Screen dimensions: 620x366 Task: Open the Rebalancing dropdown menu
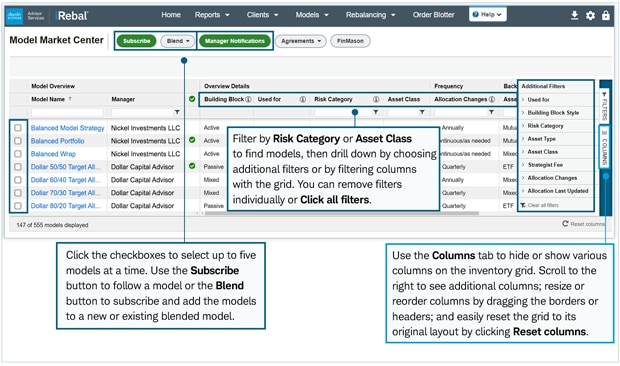click(x=370, y=15)
